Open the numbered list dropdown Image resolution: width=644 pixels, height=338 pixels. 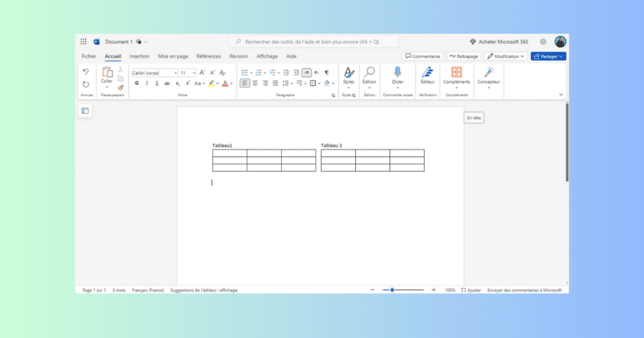(x=265, y=73)
